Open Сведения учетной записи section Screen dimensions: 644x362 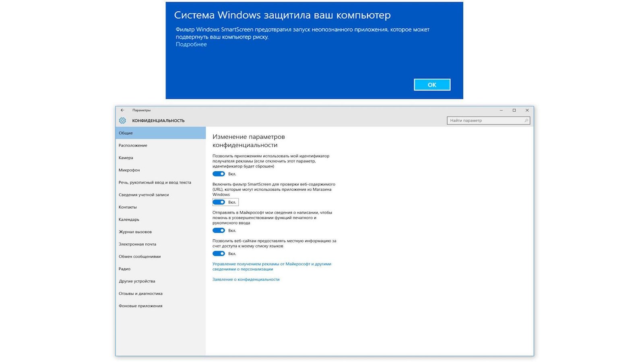161,195
